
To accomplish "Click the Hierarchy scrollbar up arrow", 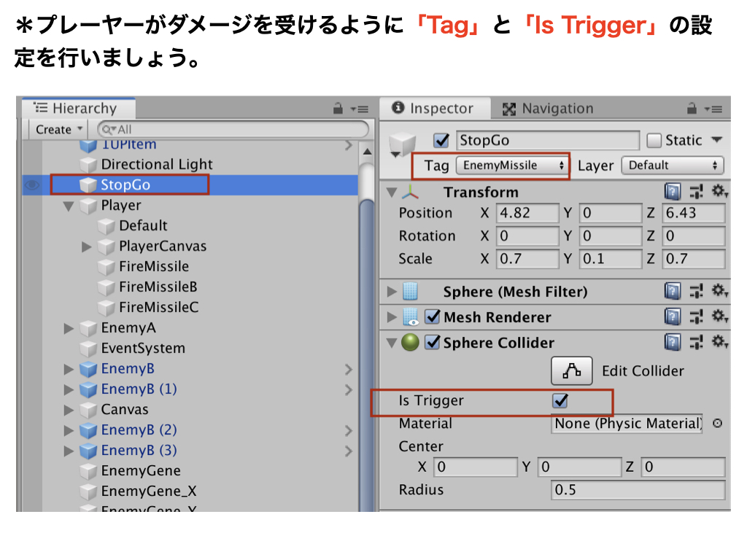I will (x=367, y=152).
